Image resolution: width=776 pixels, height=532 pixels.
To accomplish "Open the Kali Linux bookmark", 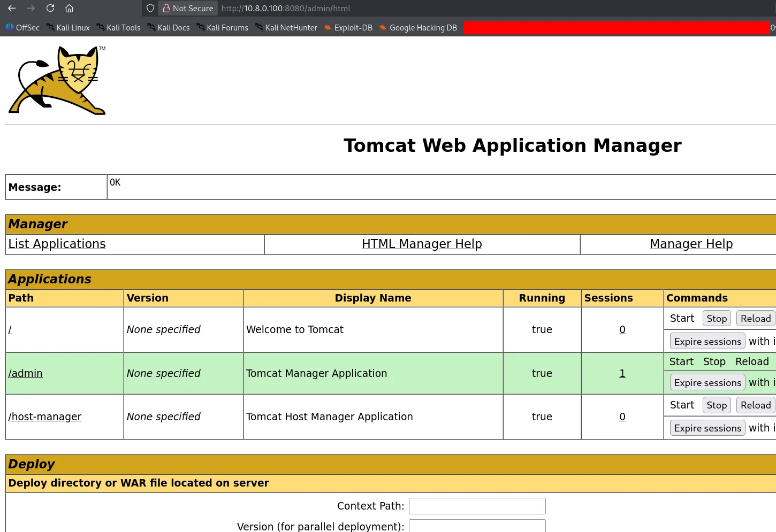I will pyautogui.click(x=68, y=27).
